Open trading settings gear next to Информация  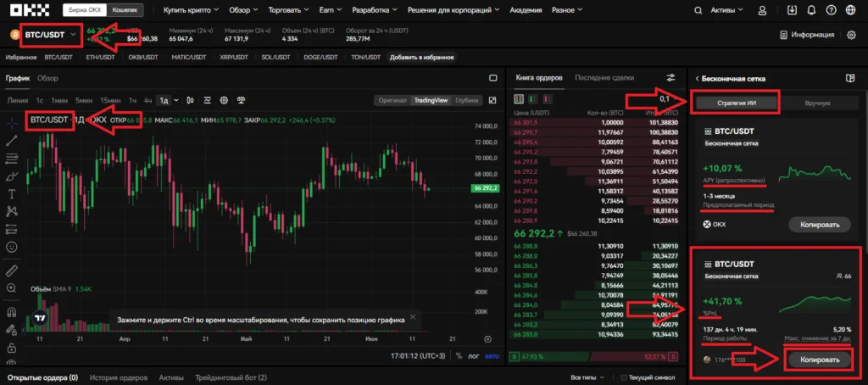tap(851, 35)
